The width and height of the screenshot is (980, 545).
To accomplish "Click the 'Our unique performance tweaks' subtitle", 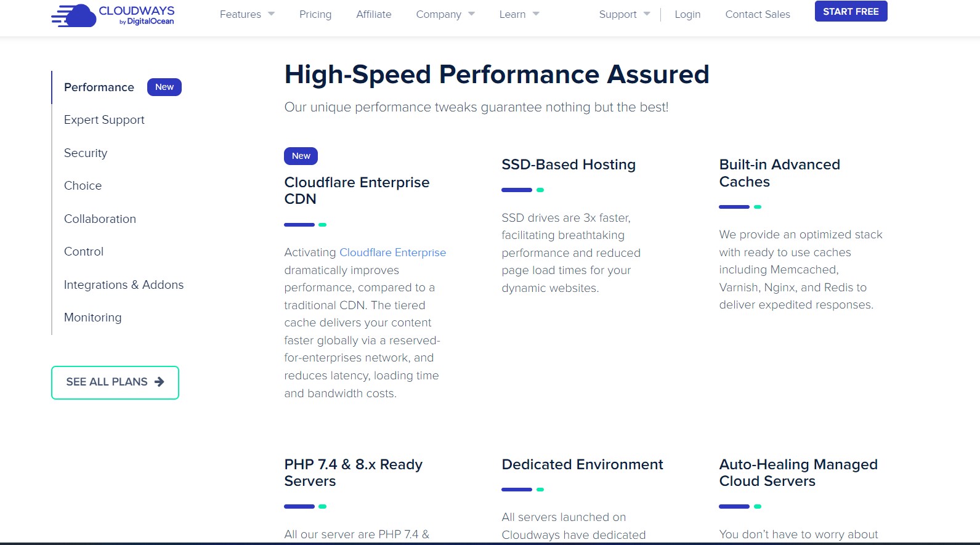I will (476, 107).
